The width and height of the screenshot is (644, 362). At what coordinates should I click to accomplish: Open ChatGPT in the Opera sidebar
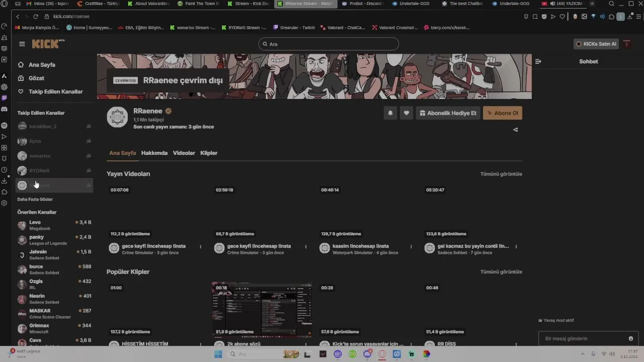[x=5, y=87]
